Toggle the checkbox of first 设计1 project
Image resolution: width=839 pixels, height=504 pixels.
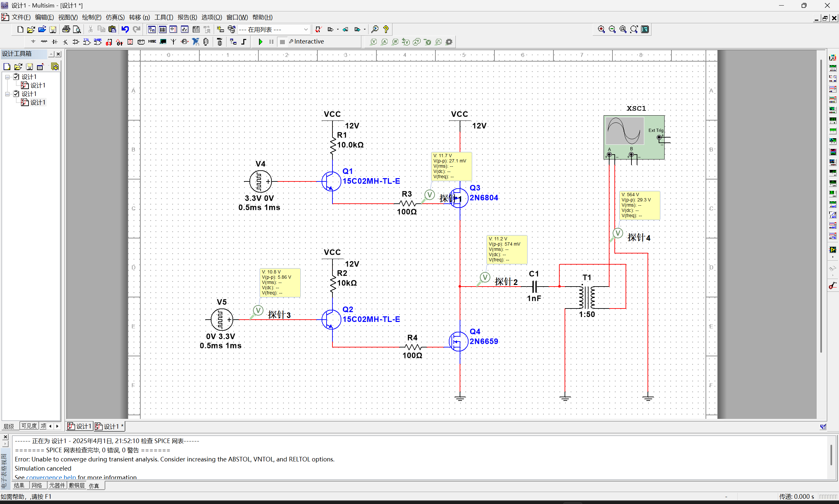click(x=16, y=77)
